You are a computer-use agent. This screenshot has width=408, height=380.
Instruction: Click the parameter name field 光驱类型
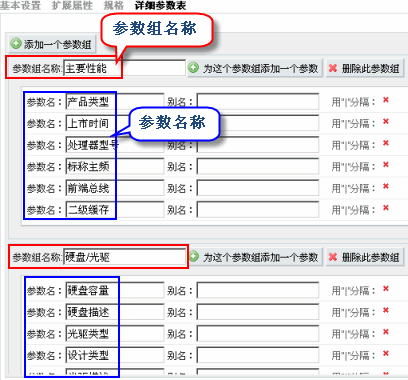point(115,334)
